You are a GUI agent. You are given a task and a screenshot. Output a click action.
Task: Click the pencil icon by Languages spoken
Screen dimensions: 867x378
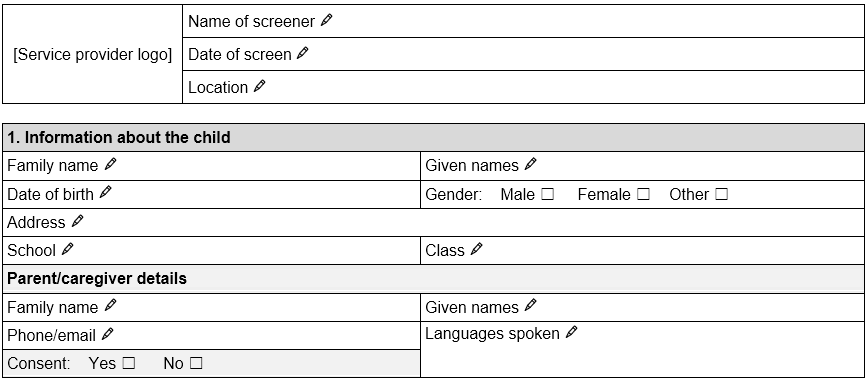[x=572, y=332]
